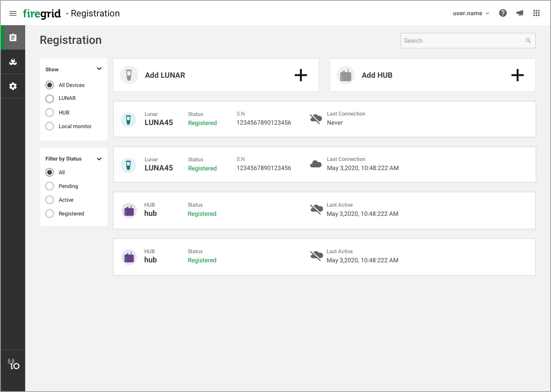
Task: Click the grey LUNAR device icon in Add LUNAR
Action: point(129,75)
